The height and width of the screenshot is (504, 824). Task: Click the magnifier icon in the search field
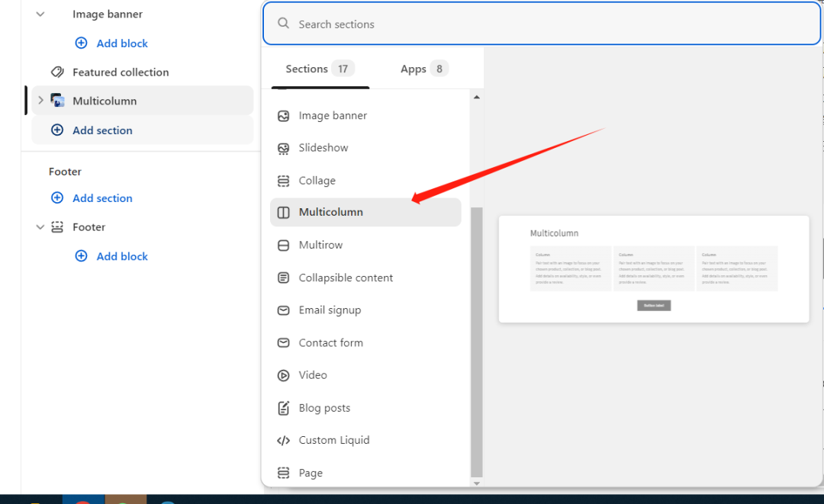[283, 23]
